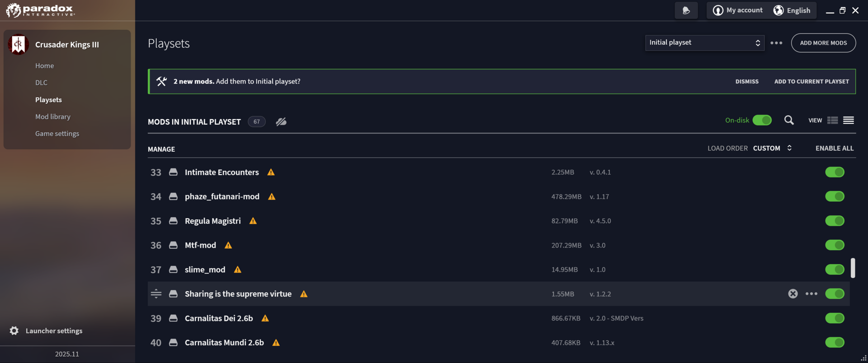Dismiss the new mods notification
Image resolution: width=868 pixels, height=363 pixels.
pos(747,82)
